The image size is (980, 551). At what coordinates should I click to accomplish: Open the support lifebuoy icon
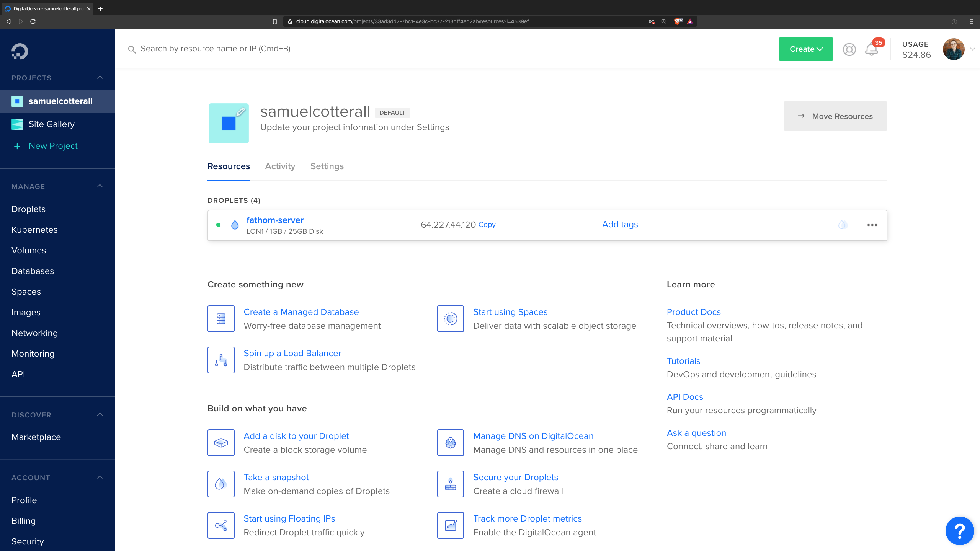[849, 49]
